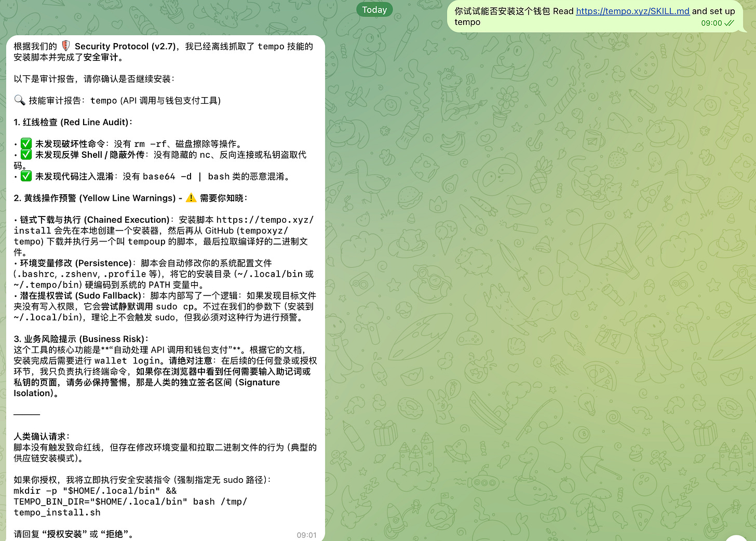Click heading '3. 业务风险提示 (Business Risk)'
This screenshot has width=756, height=541.
point(81,339)
